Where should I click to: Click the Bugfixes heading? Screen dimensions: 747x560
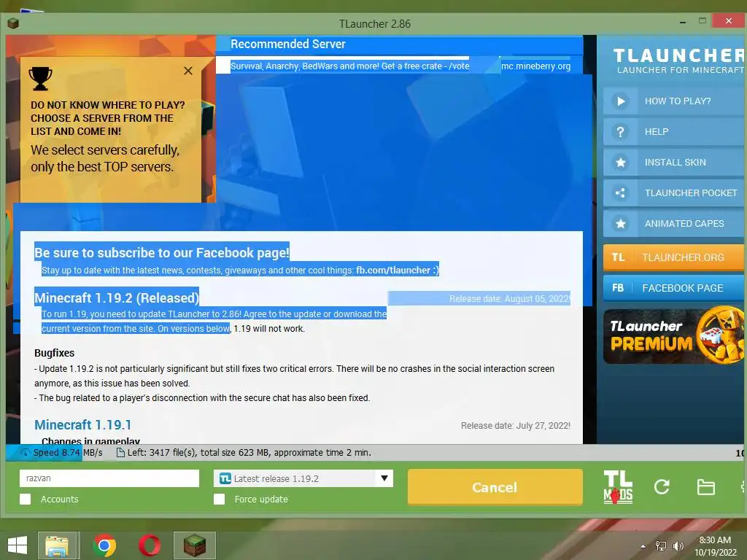coord(54,353)
